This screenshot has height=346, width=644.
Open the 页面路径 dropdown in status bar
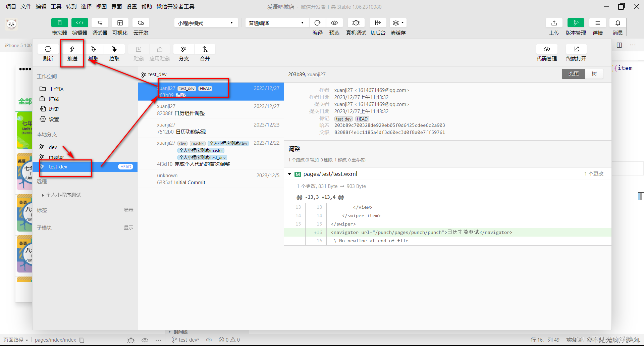[16, 340]
